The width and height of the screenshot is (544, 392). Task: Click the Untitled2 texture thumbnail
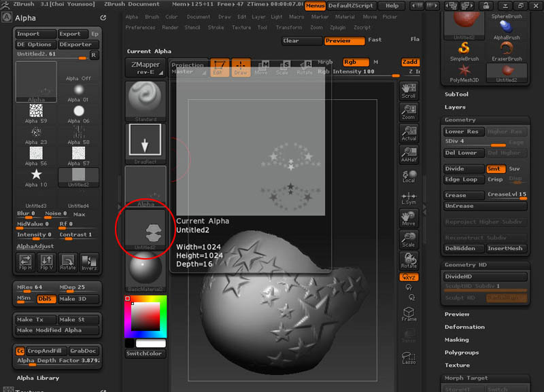146,230
